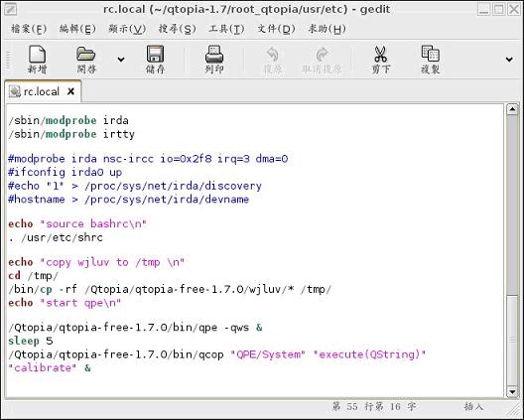This screenshot has width=524, height=420.
Task: Click the Save (儲存) floppy icon
Action: click(155, 55)
